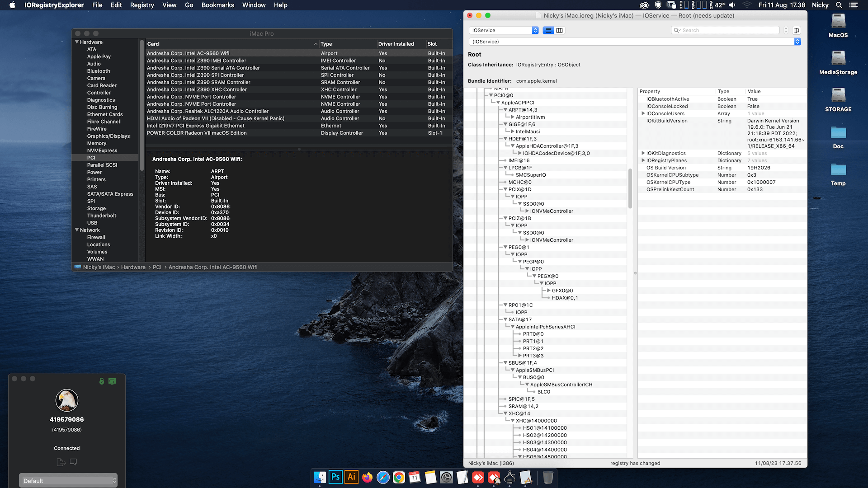Click the green lock icon in AnyDesk panel
The height and width of the screenshot is (488, 868).
[102, 381]
